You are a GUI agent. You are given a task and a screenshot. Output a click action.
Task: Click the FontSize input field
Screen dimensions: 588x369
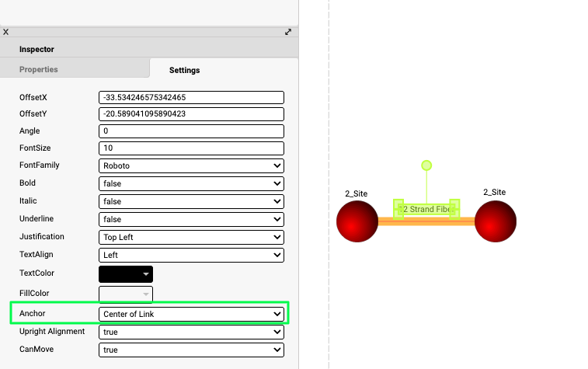(191, 148)
